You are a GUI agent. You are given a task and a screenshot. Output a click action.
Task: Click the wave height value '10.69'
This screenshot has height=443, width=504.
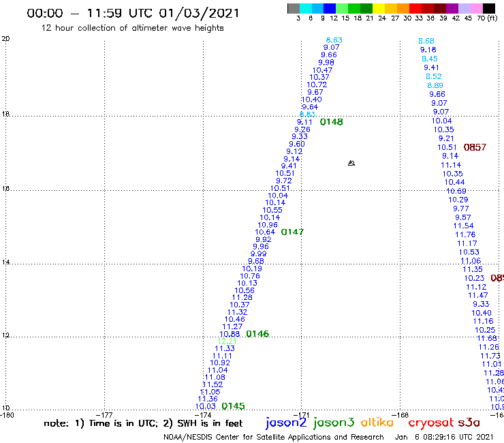click(456, 191)
